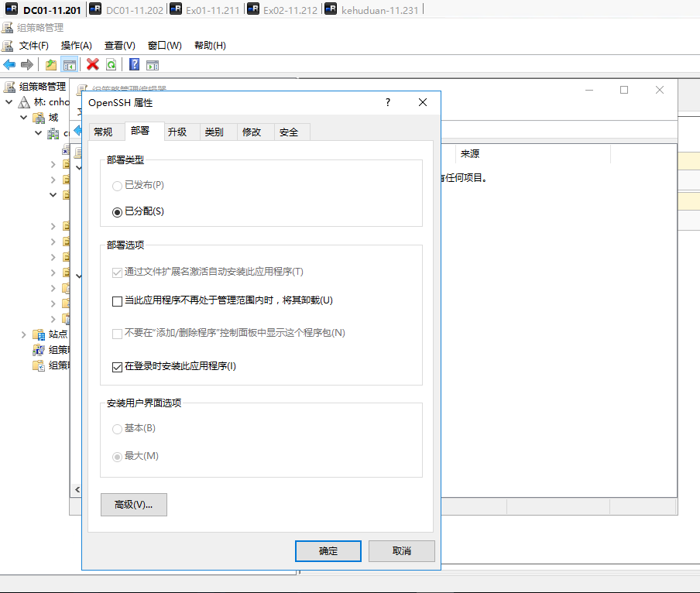Toggle the show/hide action pane icon
The width and height of the screenshot is (700, 593).
(x=153, y=65)
